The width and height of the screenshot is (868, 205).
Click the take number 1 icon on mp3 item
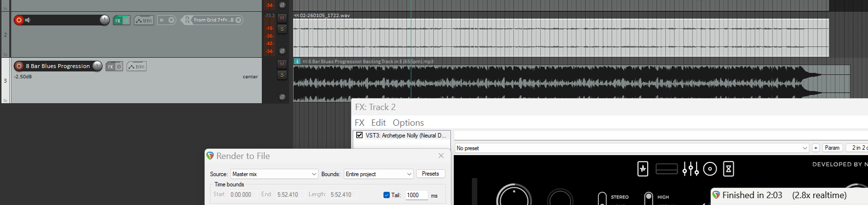point(297,62)
